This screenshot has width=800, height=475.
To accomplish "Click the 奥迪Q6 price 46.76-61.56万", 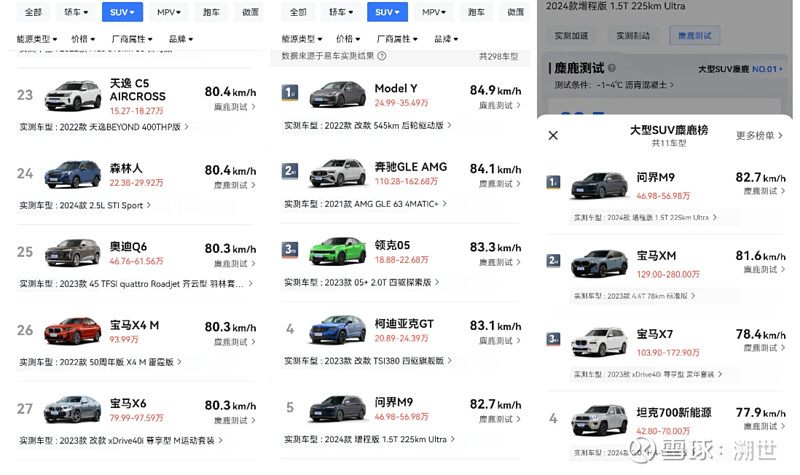I will pyautogui.click(x=136, y=261).
